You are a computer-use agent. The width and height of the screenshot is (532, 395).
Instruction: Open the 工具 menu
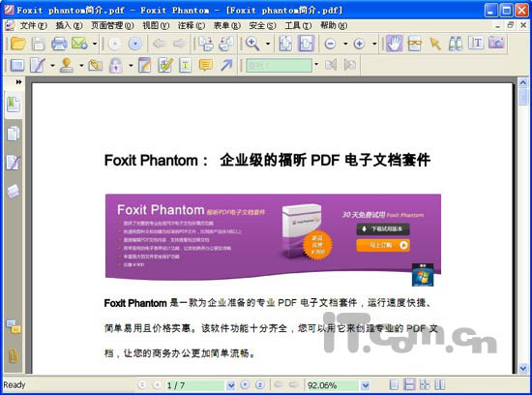(298, 25)
